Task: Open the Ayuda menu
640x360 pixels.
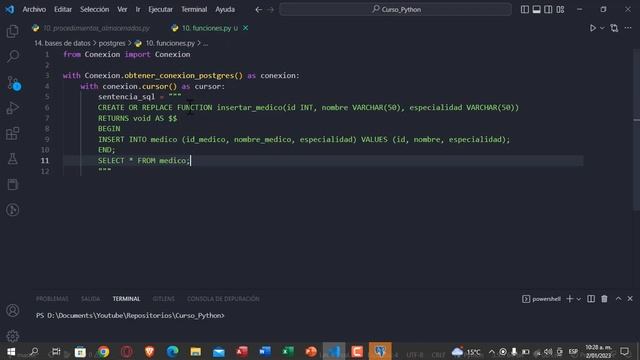Action: 225,9
